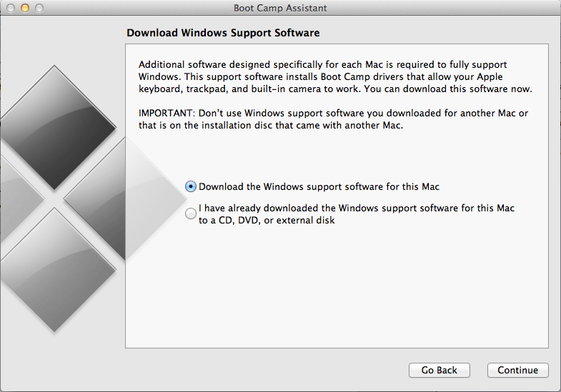
Task: Select Download the Windows support software radio button
Action: (191, 186)
